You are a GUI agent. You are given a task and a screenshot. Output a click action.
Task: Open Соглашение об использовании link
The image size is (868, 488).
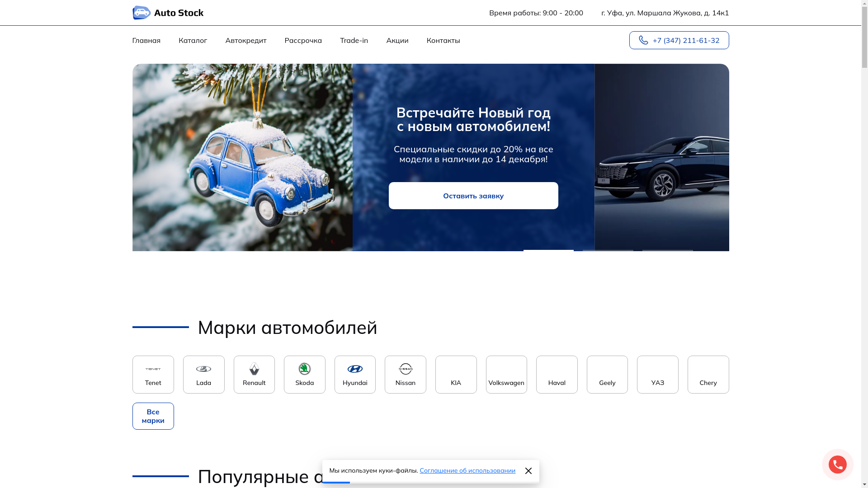pyautogui.click(x=467, y=470)
